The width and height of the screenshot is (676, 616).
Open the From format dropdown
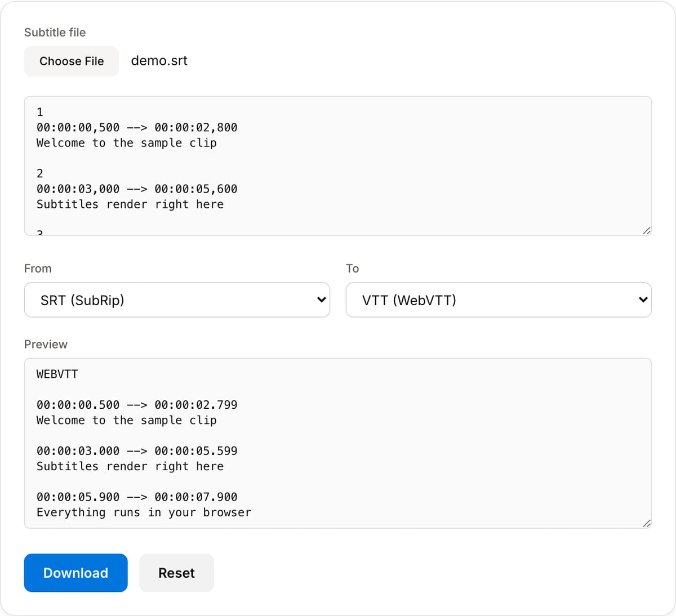click(x=177, y=300)
